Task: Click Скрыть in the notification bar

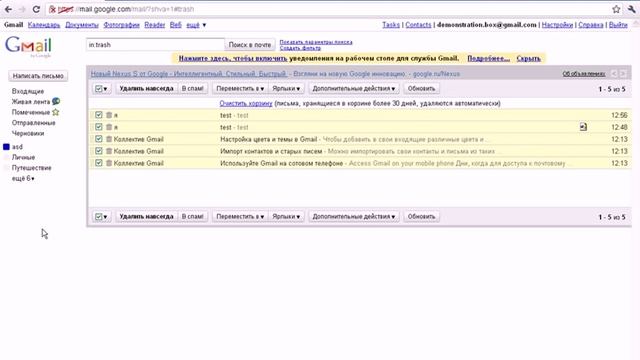Action: pyautogui.click(x=528, y=58)
